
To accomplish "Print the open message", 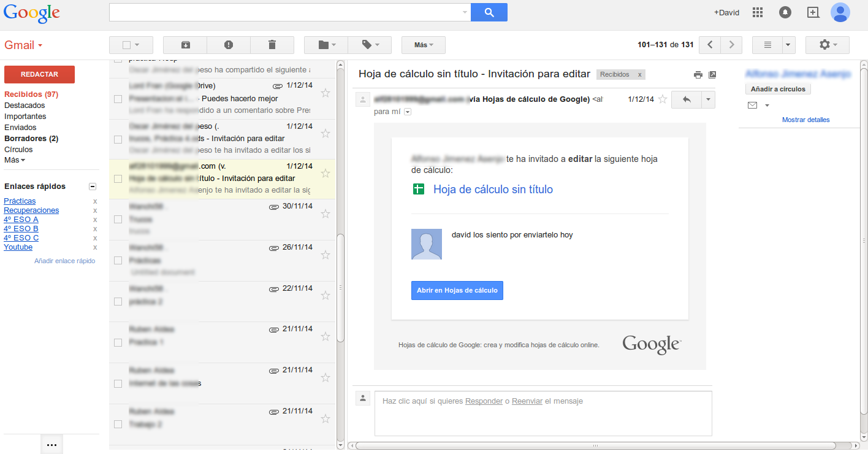I will [x=698, y=75].
